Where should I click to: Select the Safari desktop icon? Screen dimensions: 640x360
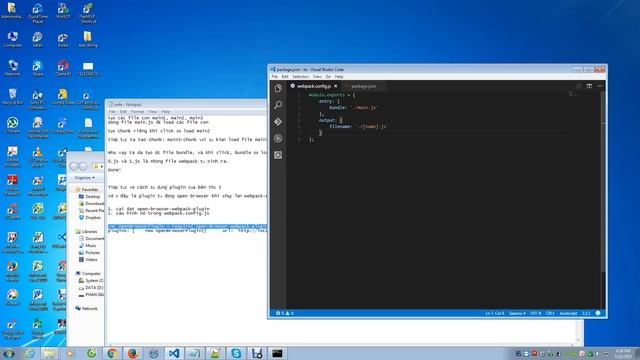click(x=38, y=40)
